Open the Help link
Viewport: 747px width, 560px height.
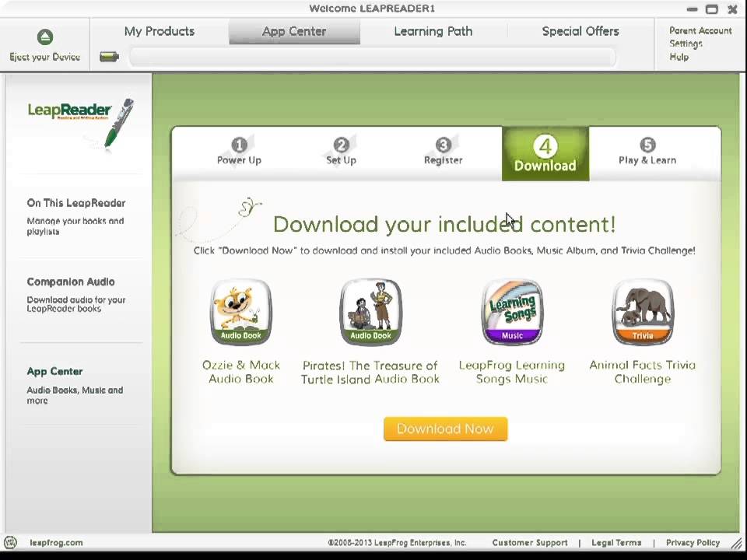(x=679, y=57)
